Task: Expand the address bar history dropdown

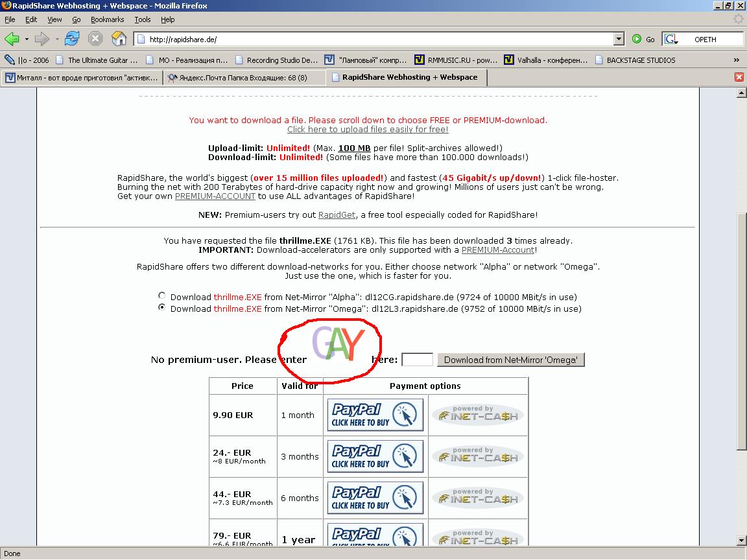Action: click(x=619, y=40)
